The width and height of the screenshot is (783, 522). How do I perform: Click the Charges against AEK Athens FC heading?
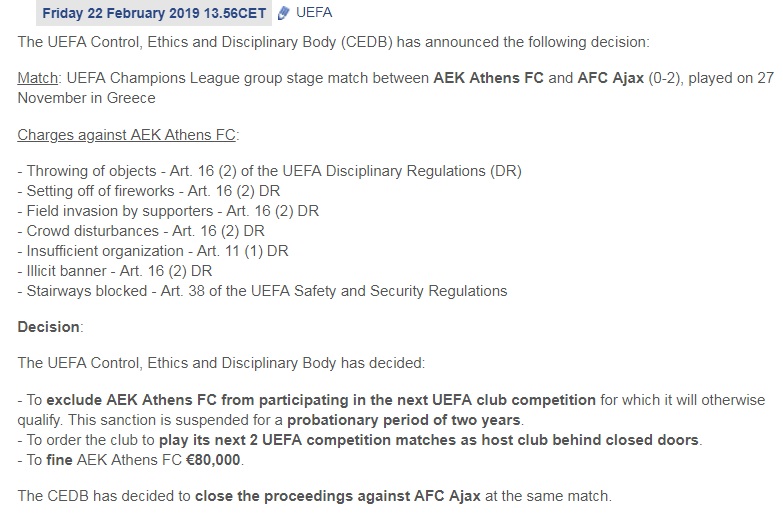tap(126, 135)
